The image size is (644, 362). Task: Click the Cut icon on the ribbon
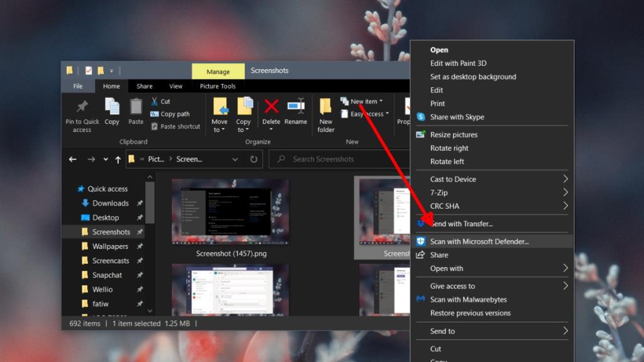[x=156, y=101]
